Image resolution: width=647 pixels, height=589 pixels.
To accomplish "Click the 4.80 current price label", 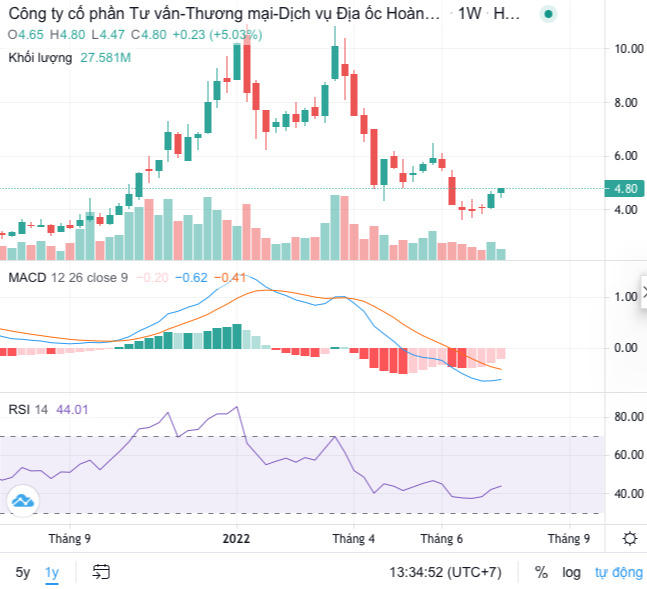I will point(625,189).
